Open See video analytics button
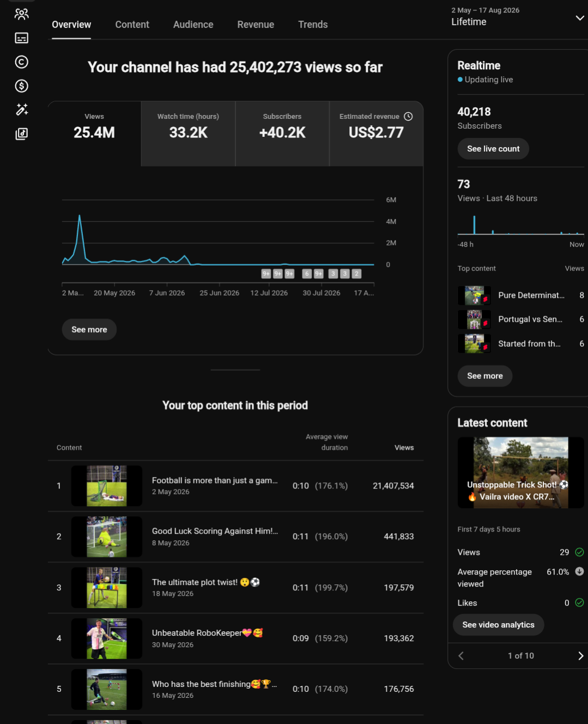Screen dimensions: 588x724 click(x=498, y=625)
